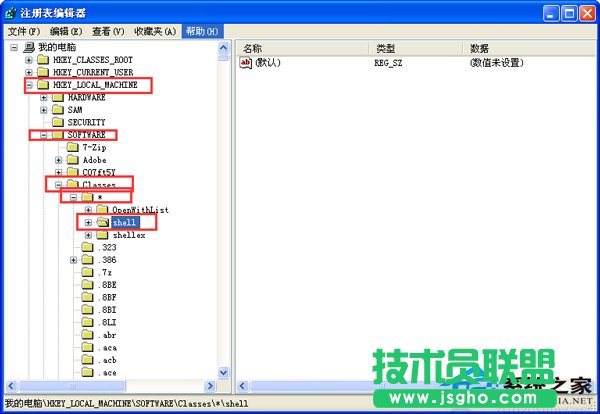
Task: Click the SECURITY folder icon
Action: point(58,122)
